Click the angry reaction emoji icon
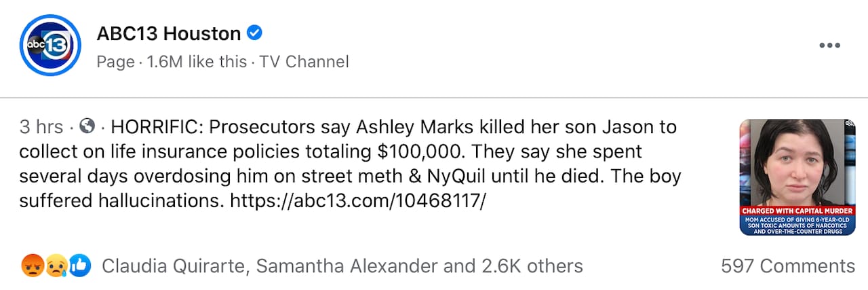 [x=31, y=266]
